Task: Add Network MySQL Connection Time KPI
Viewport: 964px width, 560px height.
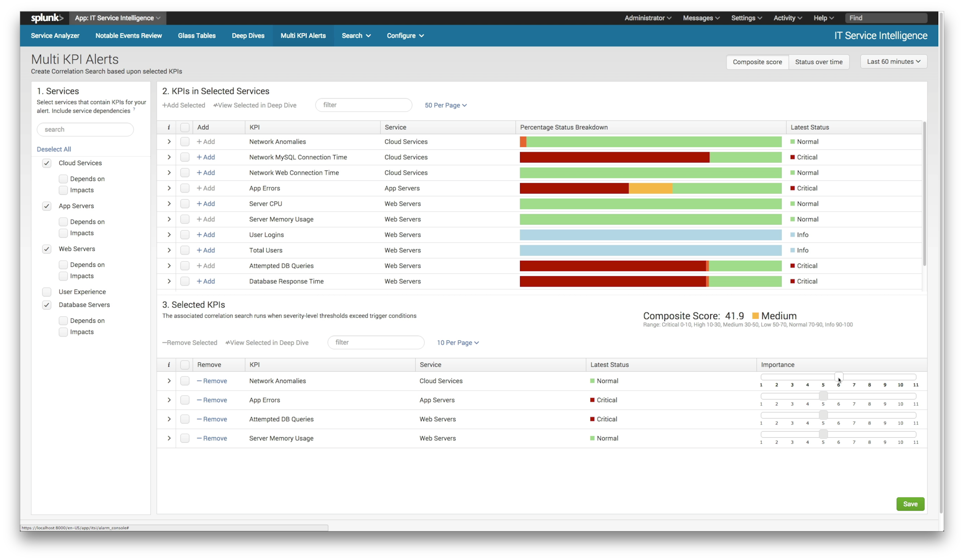Action: (206, 157)
